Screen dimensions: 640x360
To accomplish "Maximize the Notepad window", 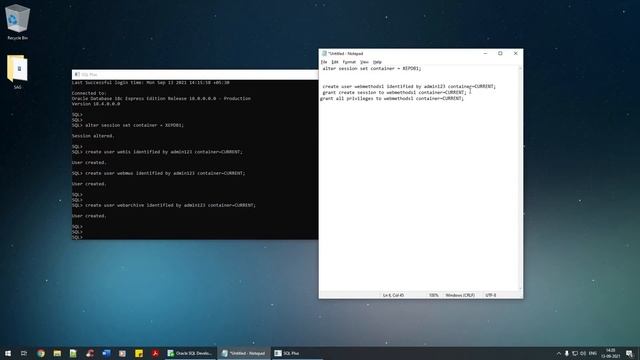I will (500, 53).
